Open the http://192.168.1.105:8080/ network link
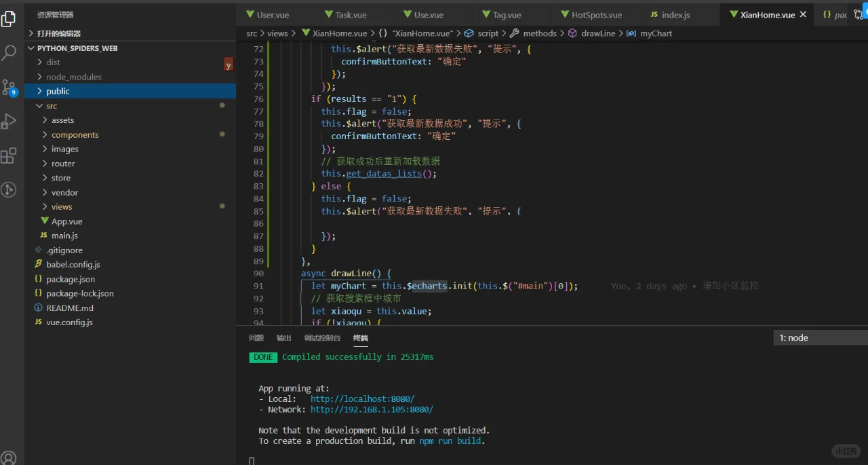The width and height of the screenshot is (868, 465). pos(370,409)
